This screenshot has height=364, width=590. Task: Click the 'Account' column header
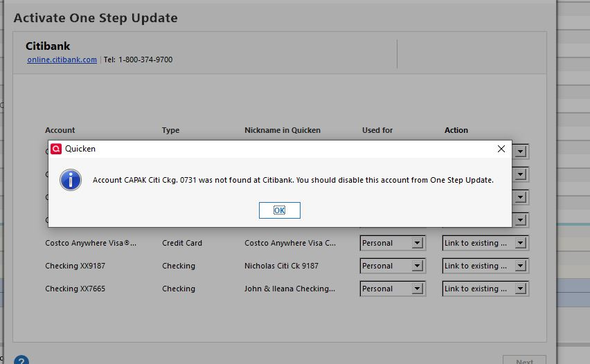[60, 130]
